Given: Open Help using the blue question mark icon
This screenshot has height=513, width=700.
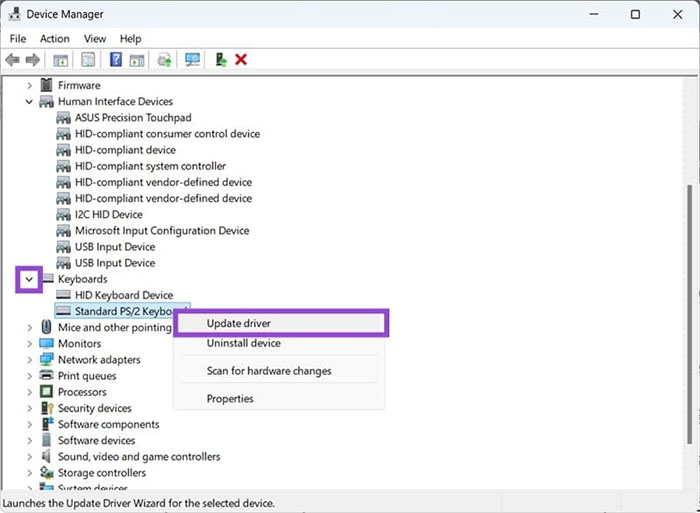Looking at the screenshot, I should pyautogui.click(x=116, y=59).
